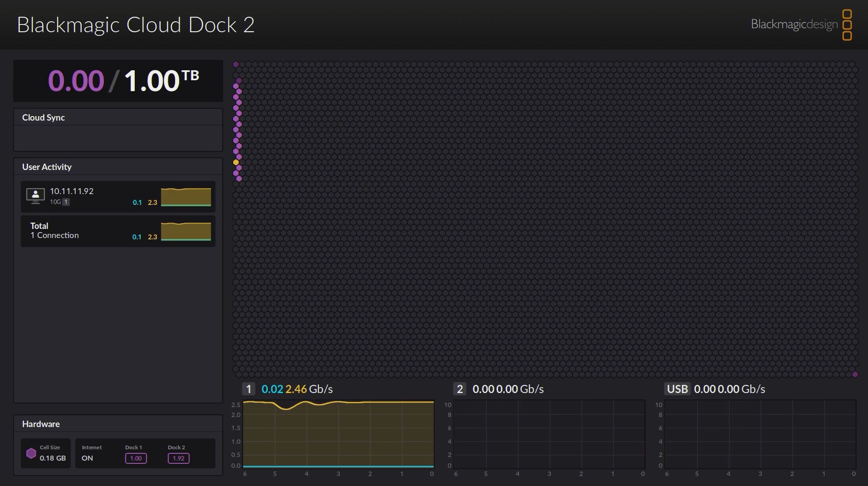Select the 10.11.11.92 user row
The image size is (868, 486).
click(x=118, y=197)
